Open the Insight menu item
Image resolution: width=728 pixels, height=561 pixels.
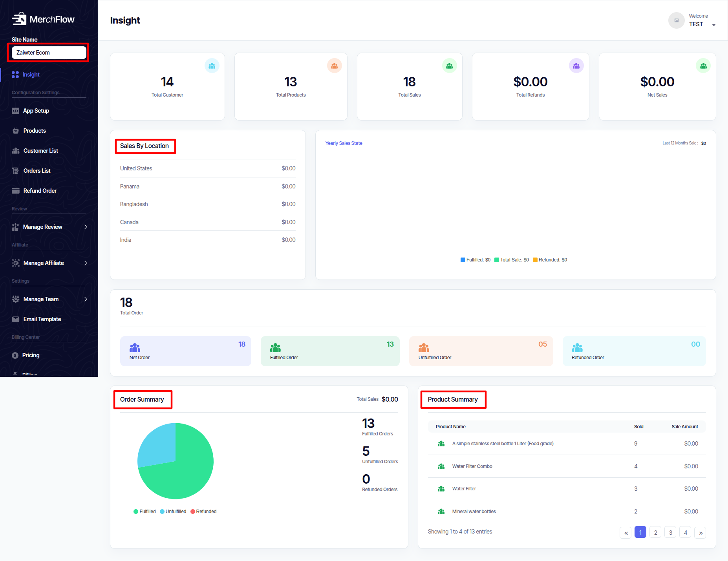[x=31, y=75]
